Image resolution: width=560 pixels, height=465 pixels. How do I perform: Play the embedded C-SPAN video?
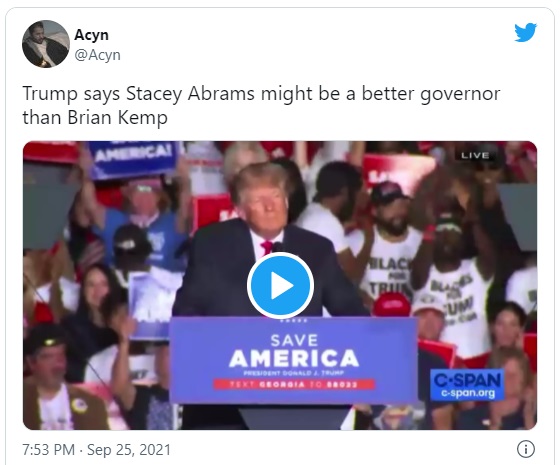click(280, 285)
